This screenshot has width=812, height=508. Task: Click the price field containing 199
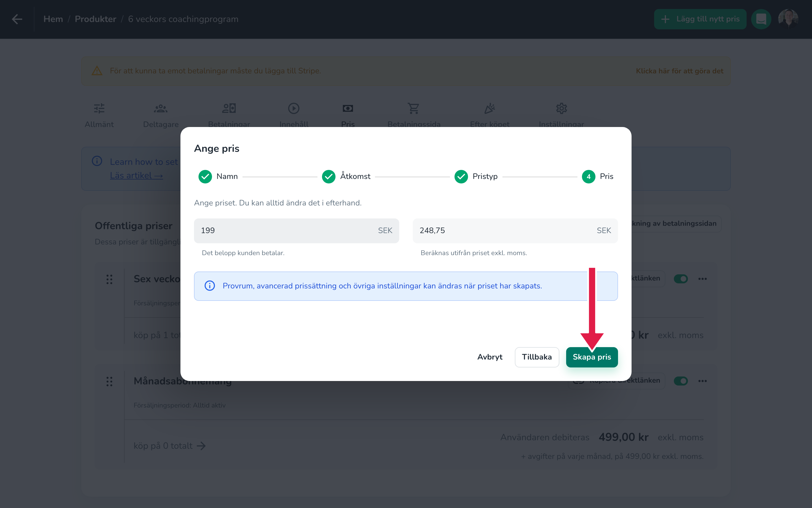tap(297, 231)
